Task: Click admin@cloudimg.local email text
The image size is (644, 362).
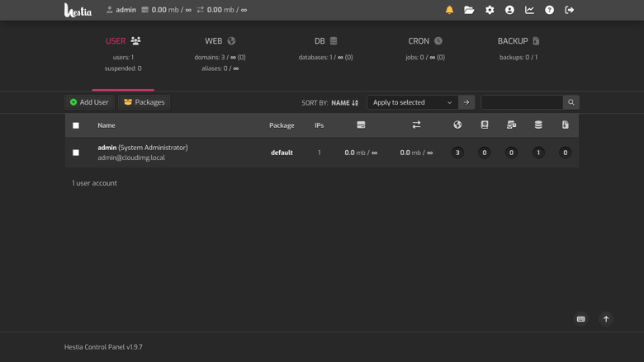Action: click(131, 157)
